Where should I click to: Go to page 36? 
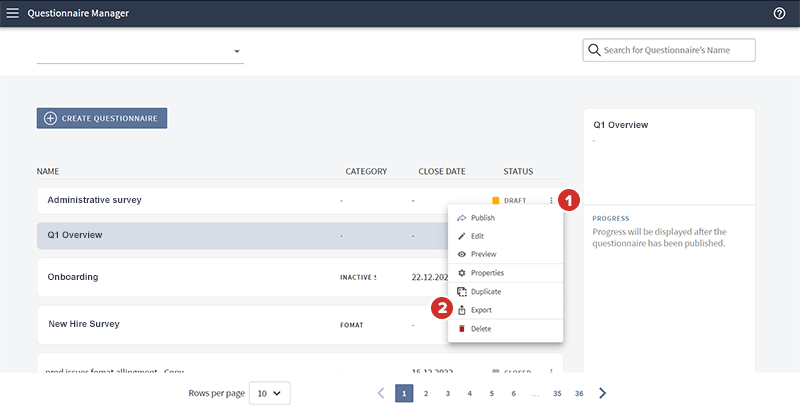[x=579, y=393]
